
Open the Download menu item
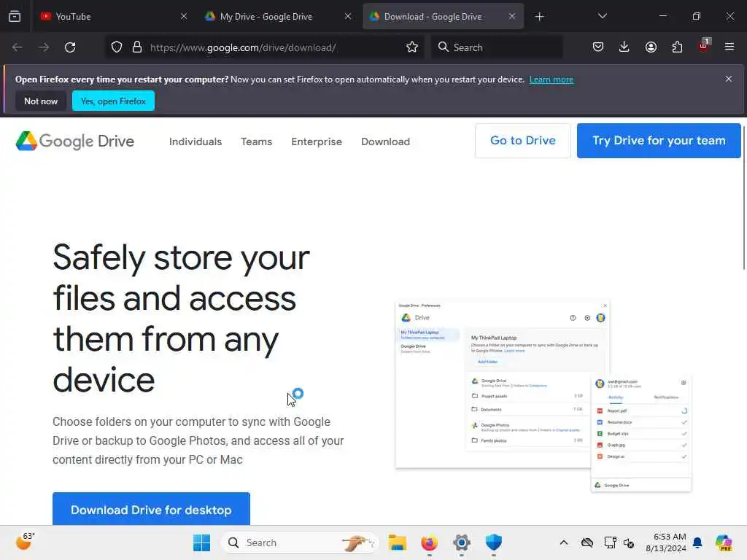point(385,141)
